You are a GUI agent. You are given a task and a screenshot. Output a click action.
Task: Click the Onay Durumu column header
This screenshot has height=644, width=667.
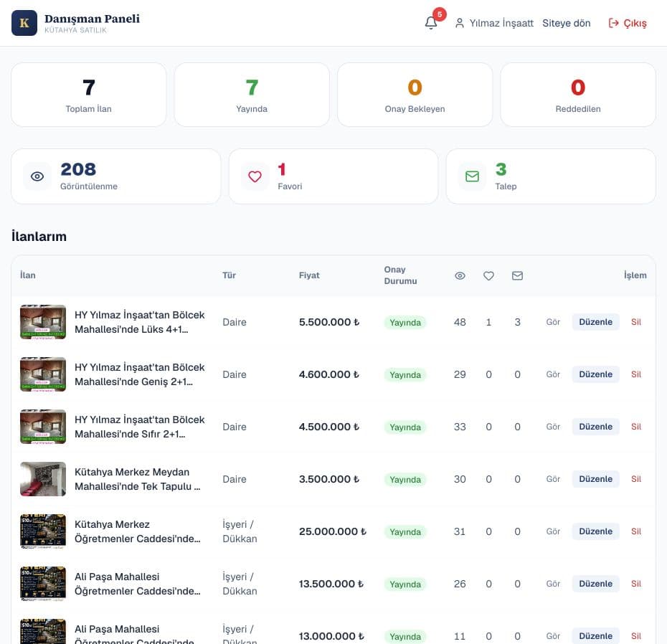(x=400, y=275)
